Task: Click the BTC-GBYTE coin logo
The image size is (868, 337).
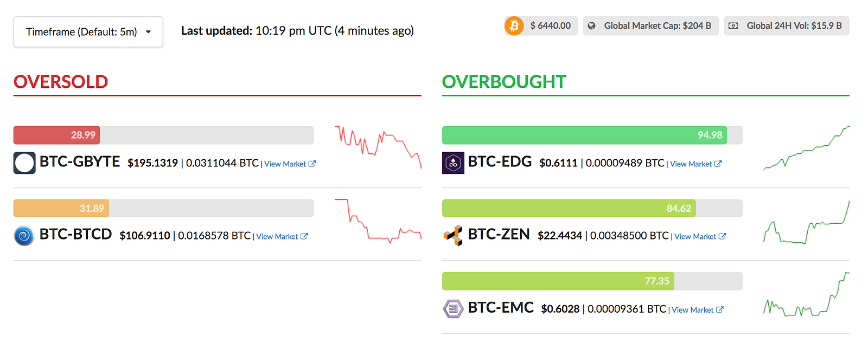Action: [24, 163]
